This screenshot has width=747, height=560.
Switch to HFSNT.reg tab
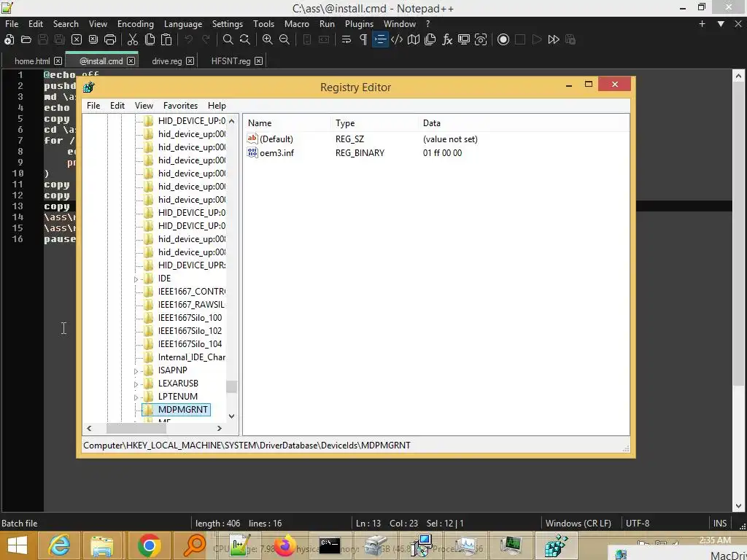(x=231, y=61)
